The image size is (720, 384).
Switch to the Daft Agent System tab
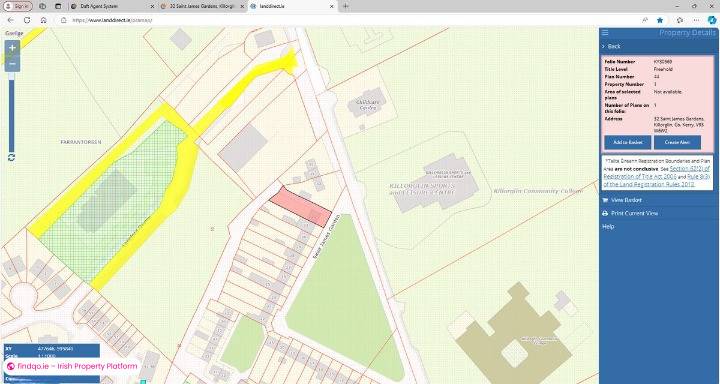pos(112,6)
